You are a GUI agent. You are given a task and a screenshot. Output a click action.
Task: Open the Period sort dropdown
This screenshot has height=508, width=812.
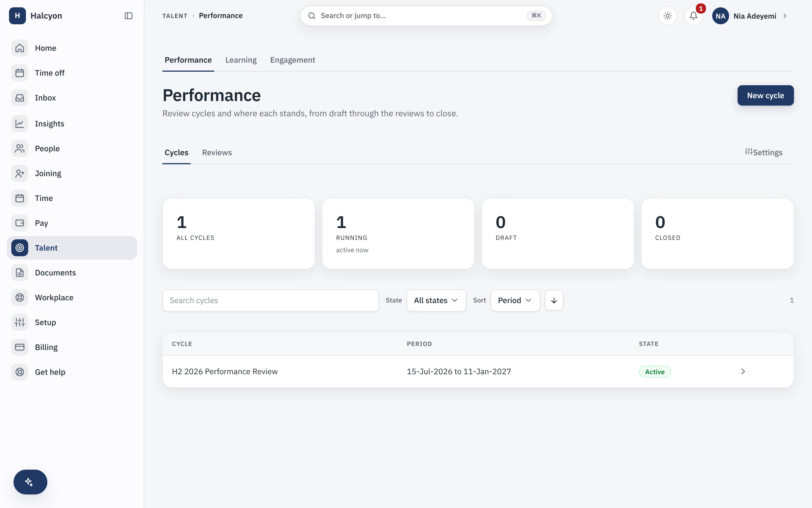tap(515, 300)
